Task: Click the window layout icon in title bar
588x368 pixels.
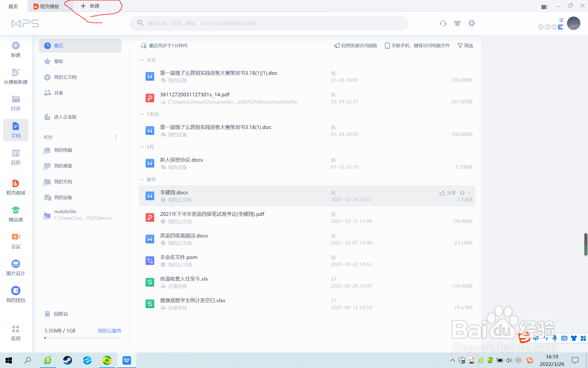Action: click(x=544, y=7)
